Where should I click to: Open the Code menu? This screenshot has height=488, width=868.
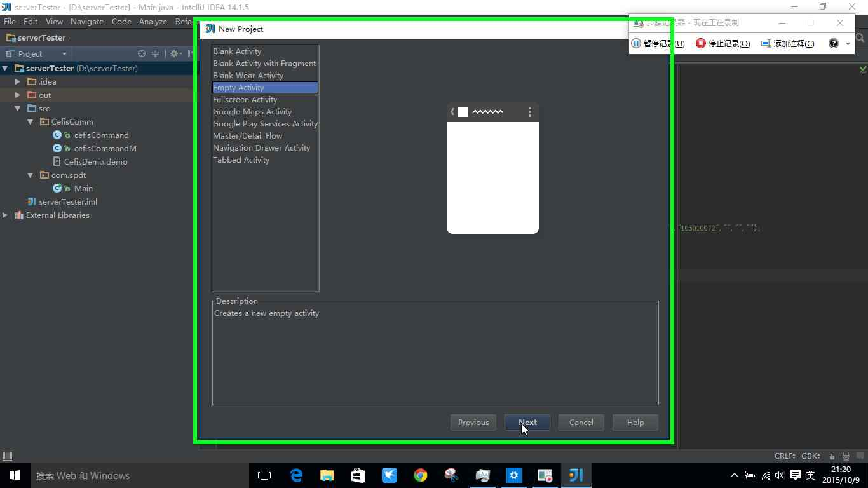tap(121, 21)
